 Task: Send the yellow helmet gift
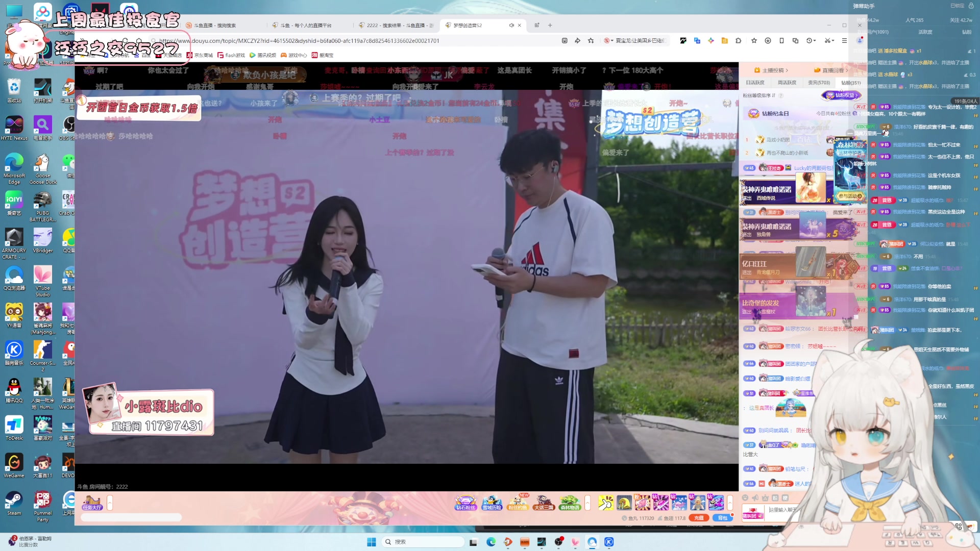[x=624, y=503]
